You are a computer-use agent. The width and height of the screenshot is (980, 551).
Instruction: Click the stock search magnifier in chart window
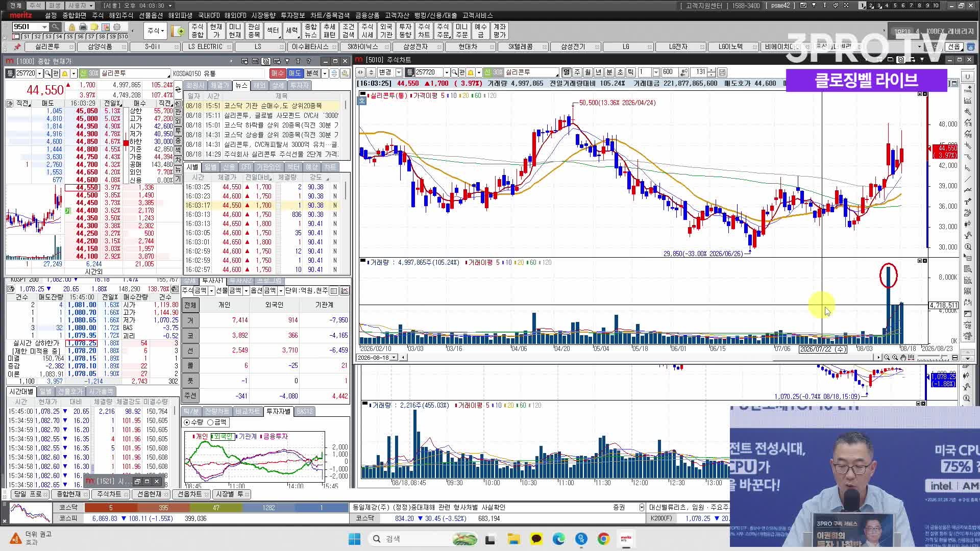pyautogui.click(x=454, y=72)
